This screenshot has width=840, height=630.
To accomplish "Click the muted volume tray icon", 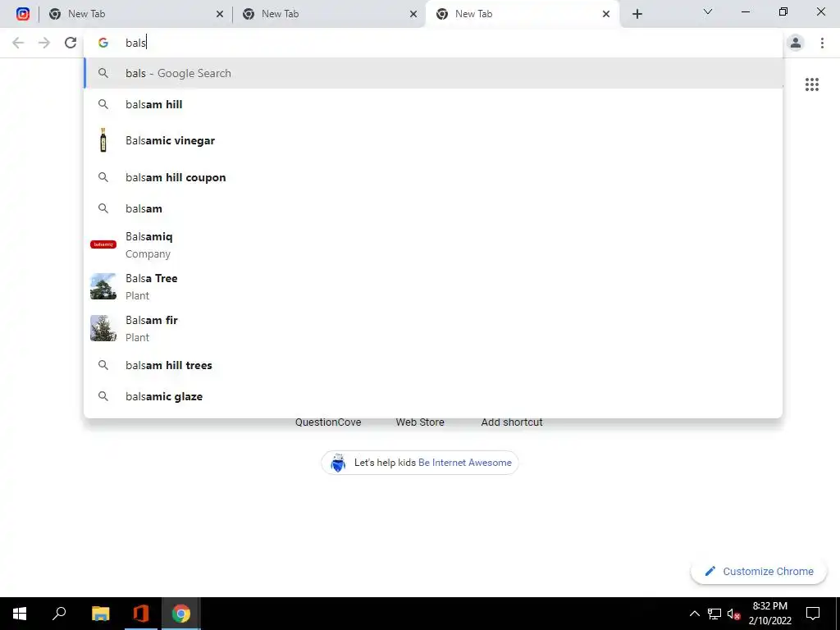I will 733,614.
